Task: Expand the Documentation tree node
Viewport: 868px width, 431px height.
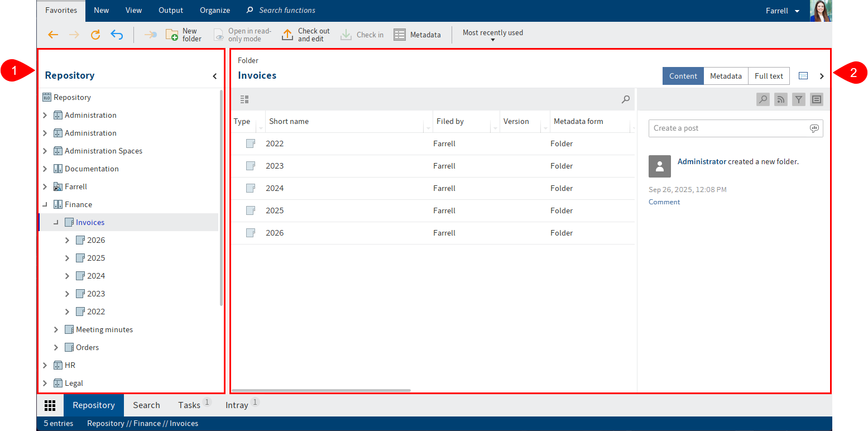Action: (45, 169)
